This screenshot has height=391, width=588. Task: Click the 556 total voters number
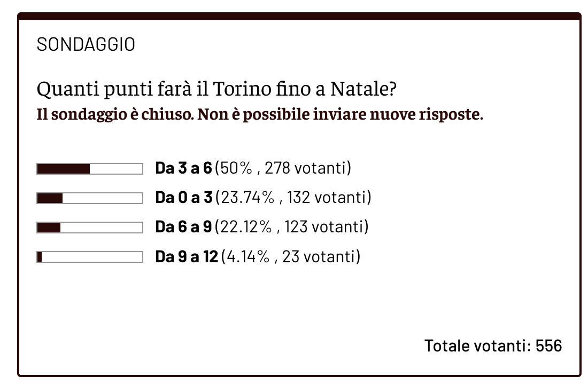coord(549,346)
